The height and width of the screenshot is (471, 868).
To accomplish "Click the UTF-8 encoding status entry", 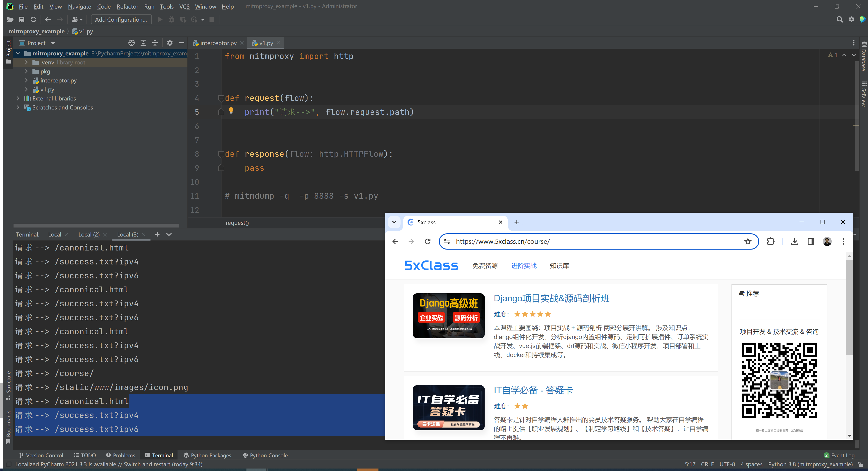I will click(x=727, y=464).
